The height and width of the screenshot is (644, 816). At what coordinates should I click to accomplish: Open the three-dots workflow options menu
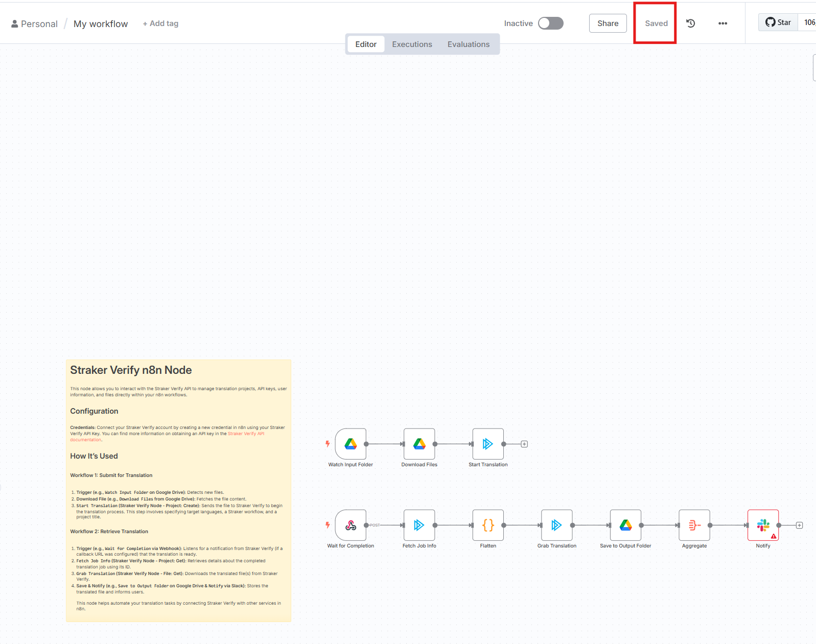pos(722,23)
